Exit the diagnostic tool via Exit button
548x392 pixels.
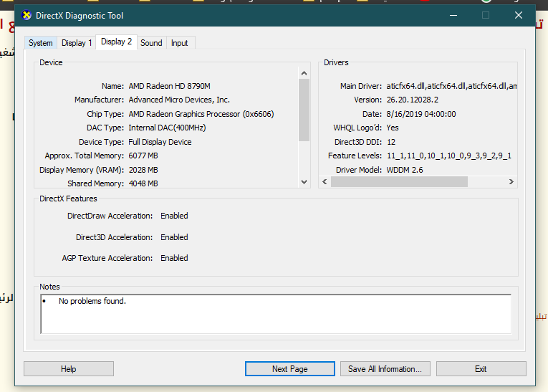coord(481,369)
